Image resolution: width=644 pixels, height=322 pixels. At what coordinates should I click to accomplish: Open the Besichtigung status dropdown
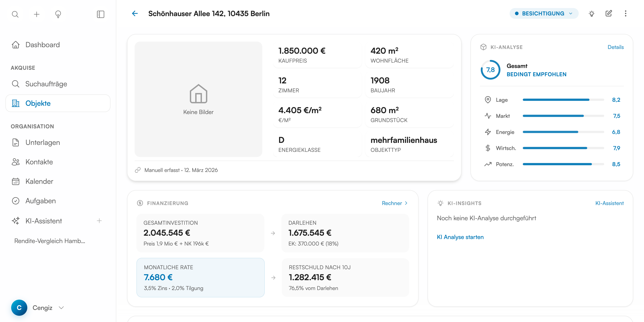(x=544, y=13)
